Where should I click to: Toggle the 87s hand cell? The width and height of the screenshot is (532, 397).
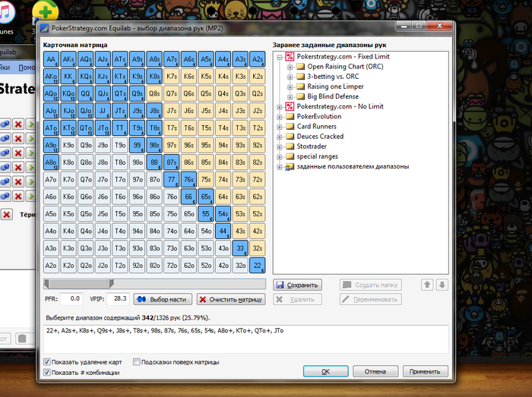tap(172, 162)
